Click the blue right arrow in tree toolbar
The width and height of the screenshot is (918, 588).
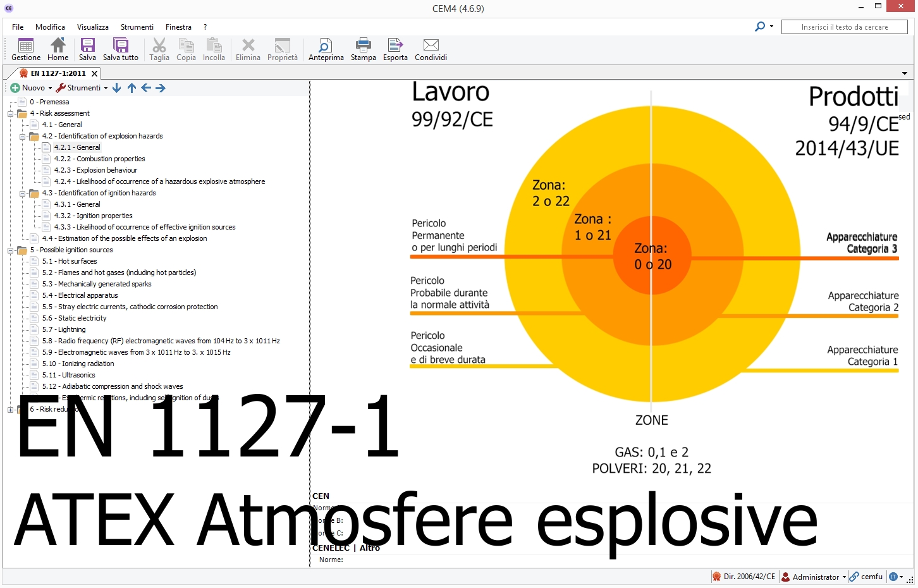click(161, 88)
